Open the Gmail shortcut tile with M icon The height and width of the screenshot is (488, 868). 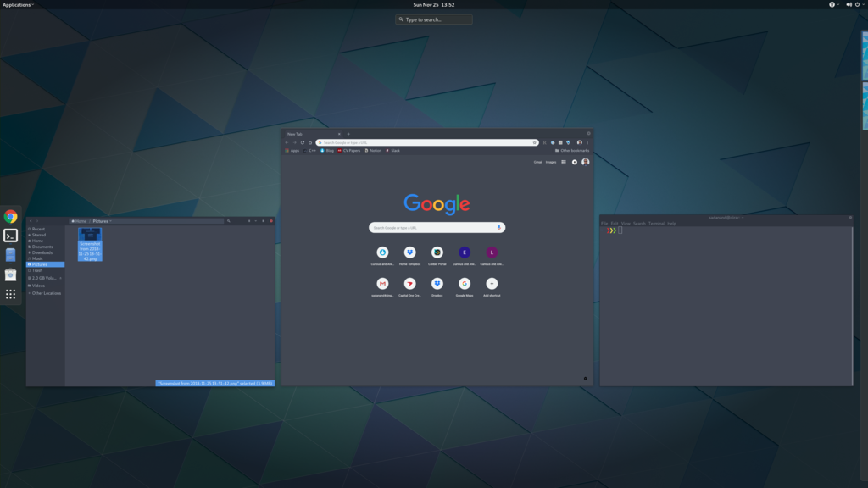point(382,286)
